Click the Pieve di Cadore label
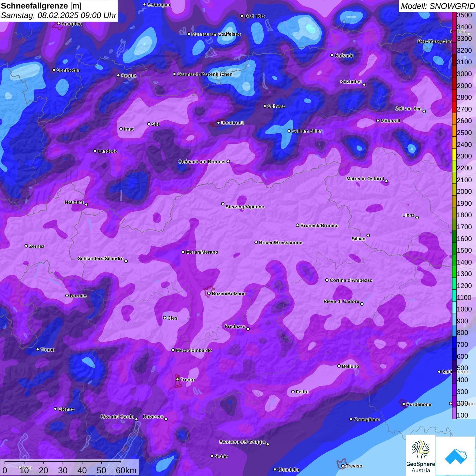Image resolution: width=476 pixels, height=476 pixels. click(341, 301)
